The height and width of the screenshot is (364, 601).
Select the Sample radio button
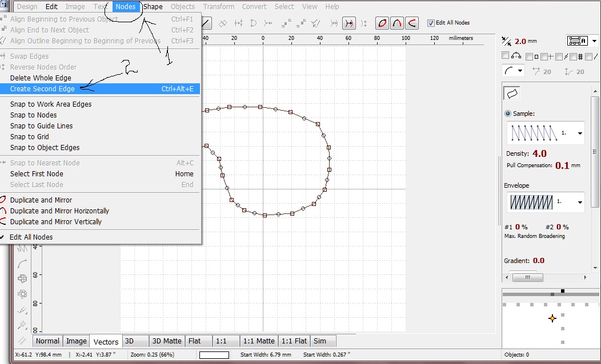pyautogui.click(x=508, y=114)
